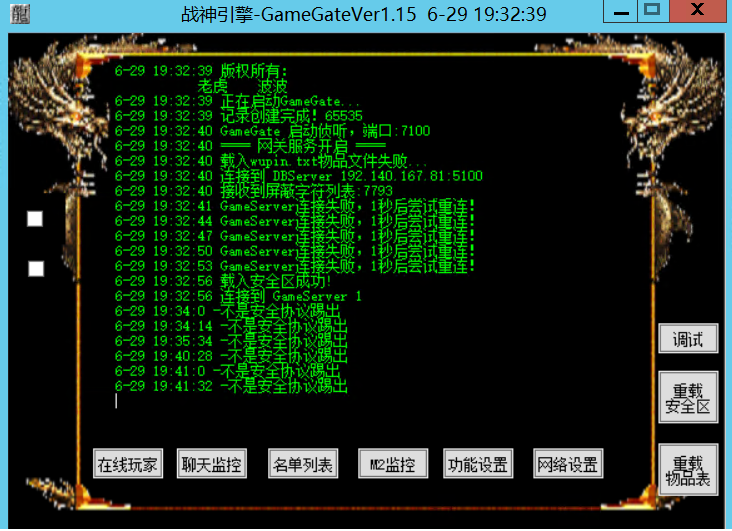Viewport: 732px width, 531px height.
Task: Open 功能设置 function settings
Action: [478, 464]
